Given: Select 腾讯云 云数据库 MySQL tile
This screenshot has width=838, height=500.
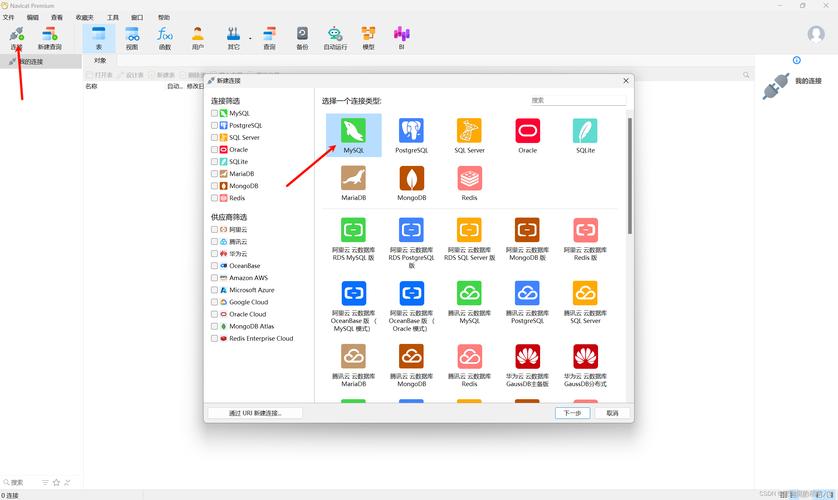Looking at the screenshot, I should coord(469,302).
